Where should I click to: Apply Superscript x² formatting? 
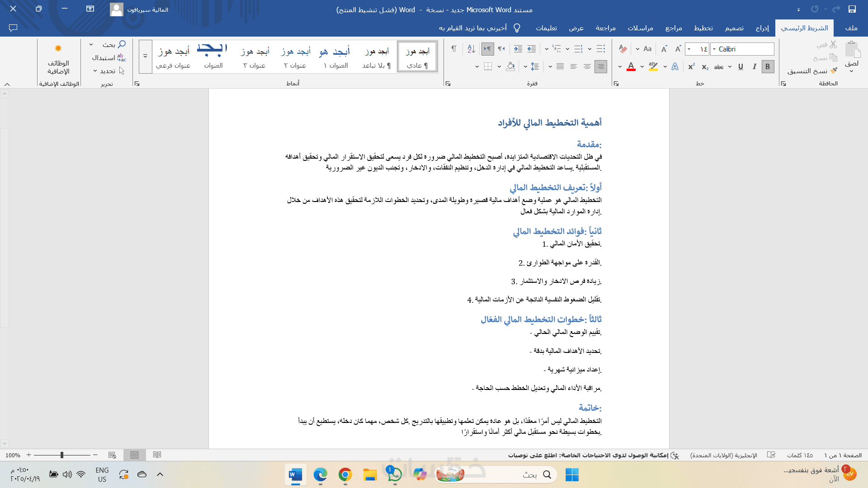click(x=691, y=66)
